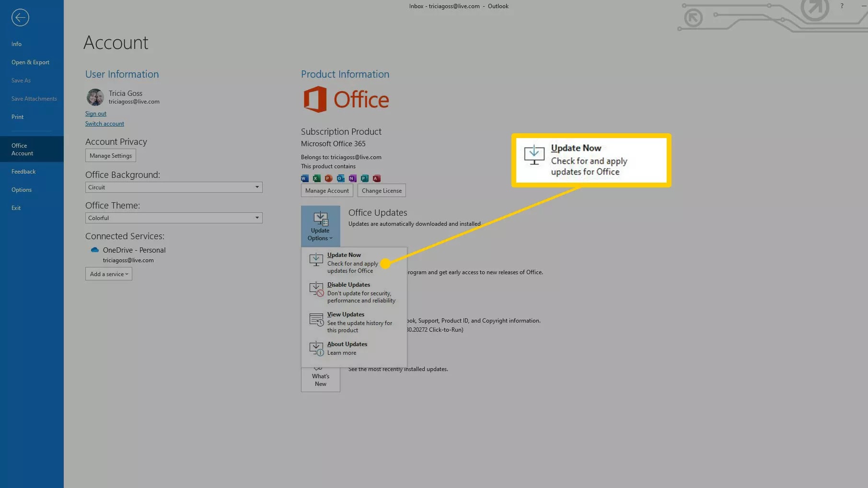
Task: Click the Office Updates heading
Action: click(378, 213)
